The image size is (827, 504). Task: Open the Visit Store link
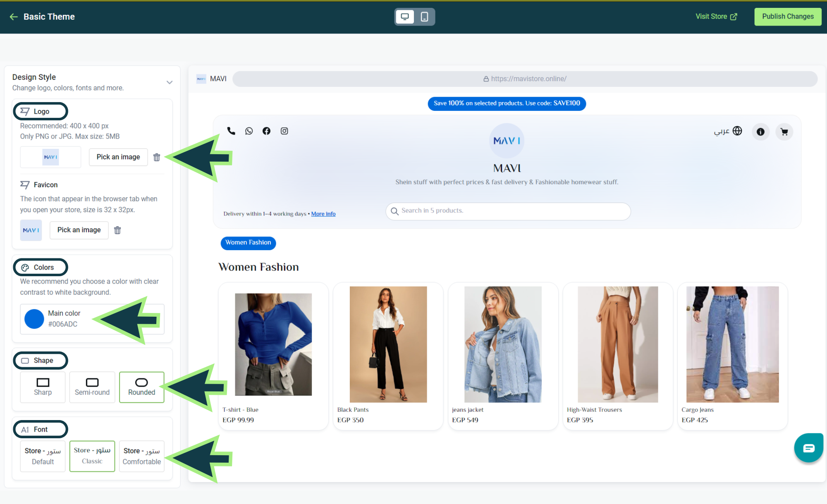[x=716, y=17]
